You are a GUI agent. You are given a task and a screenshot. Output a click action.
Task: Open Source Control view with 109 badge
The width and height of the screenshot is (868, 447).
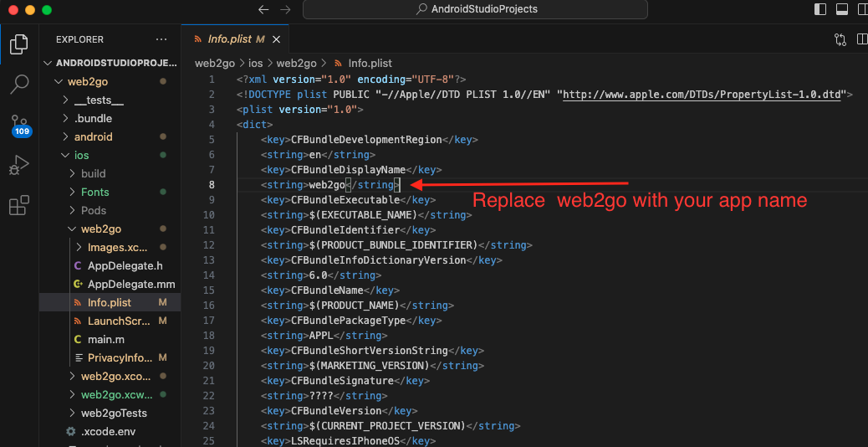(18, 124)
